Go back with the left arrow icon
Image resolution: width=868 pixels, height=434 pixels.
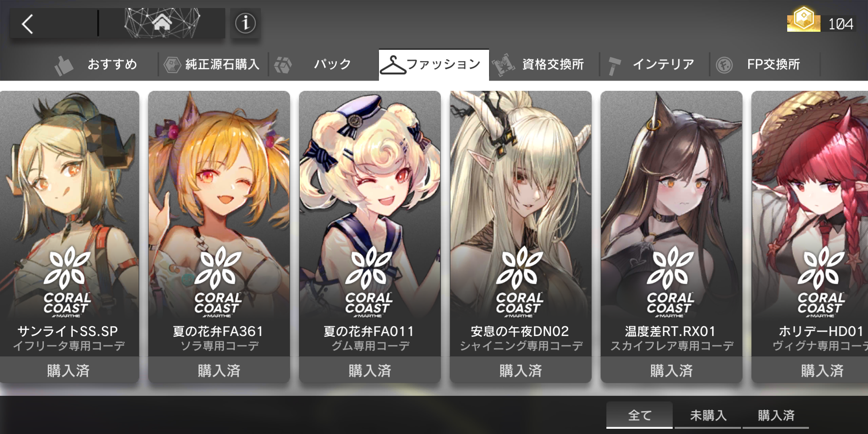click(27, 24)
